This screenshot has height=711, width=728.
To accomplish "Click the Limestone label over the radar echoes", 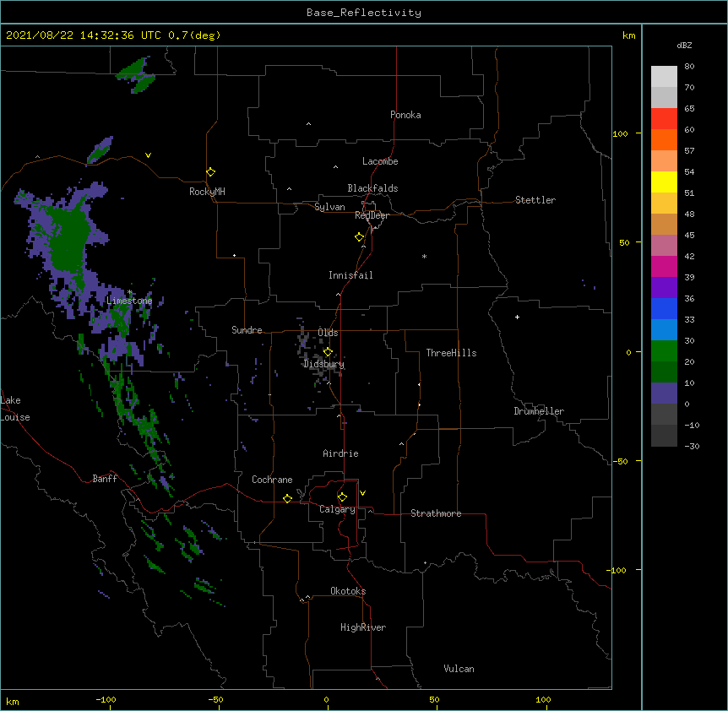I will 129,301.
